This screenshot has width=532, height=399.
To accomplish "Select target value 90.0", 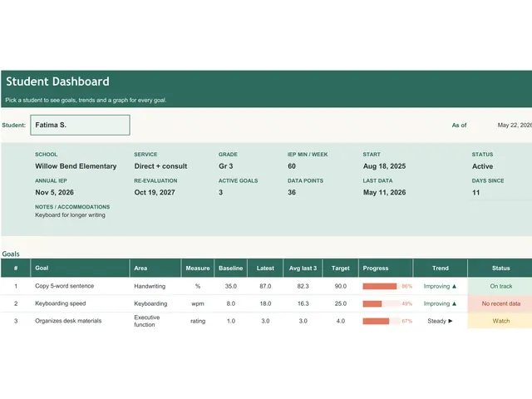I will (340, 286).
